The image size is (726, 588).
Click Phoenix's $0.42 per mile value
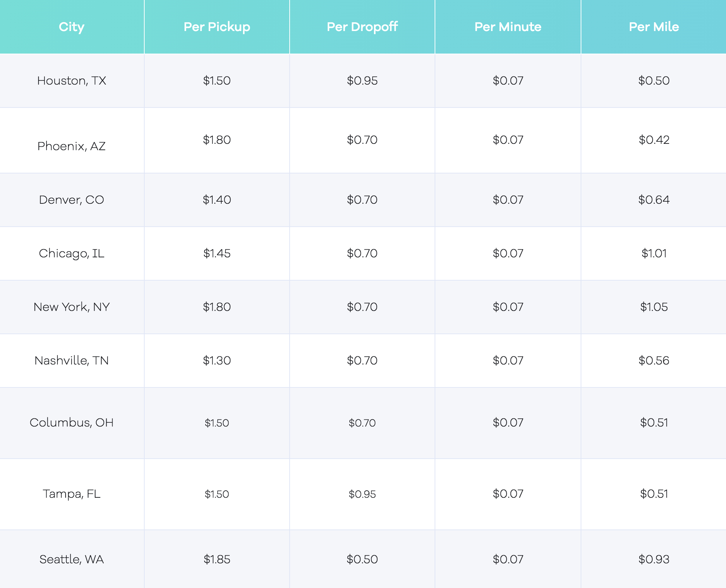pyautogui.click(x=654, y=140)
